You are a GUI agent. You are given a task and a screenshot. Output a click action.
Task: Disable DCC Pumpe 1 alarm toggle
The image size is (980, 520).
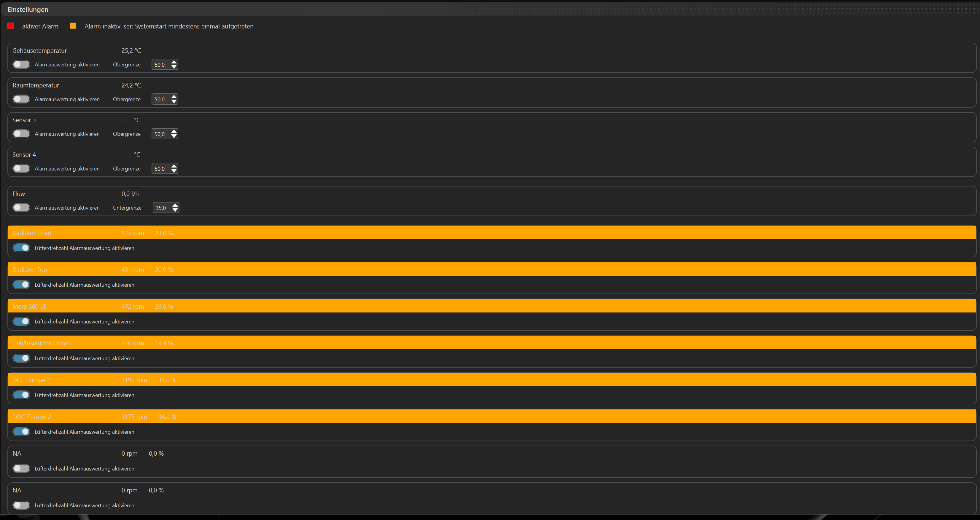click(21, 395)
